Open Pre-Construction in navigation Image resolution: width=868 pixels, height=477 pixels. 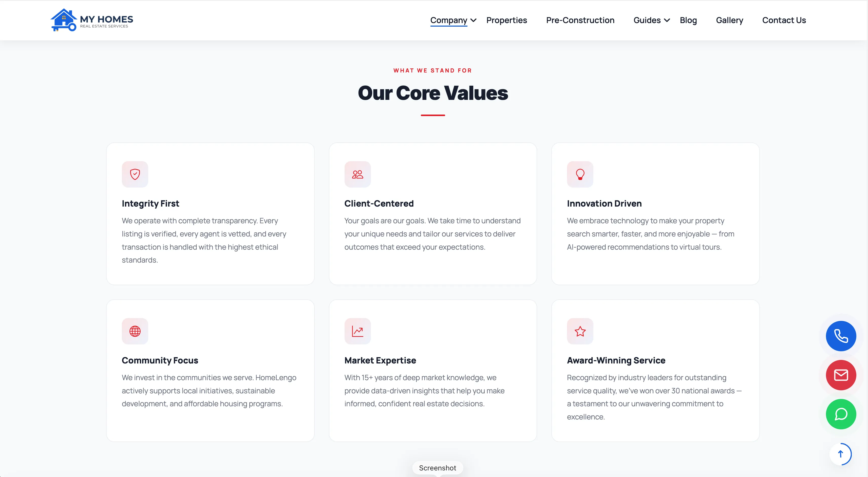coord(580,20)
